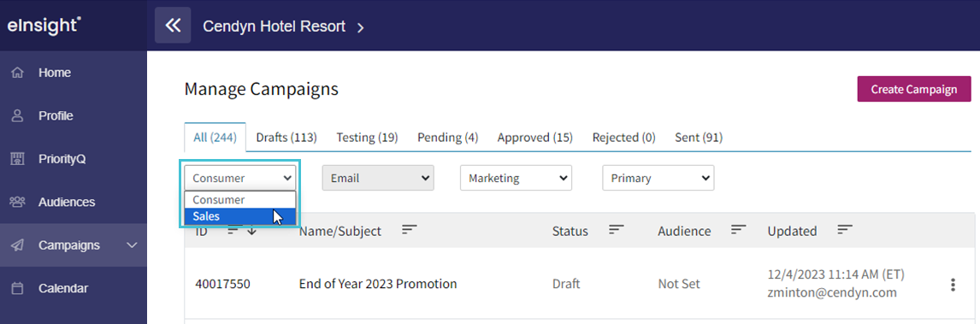This screenshot has width=980, height=324.
Task: Click the PriorityQ sidebar icon
Action: pyautogui.click(x=17, y=159)
